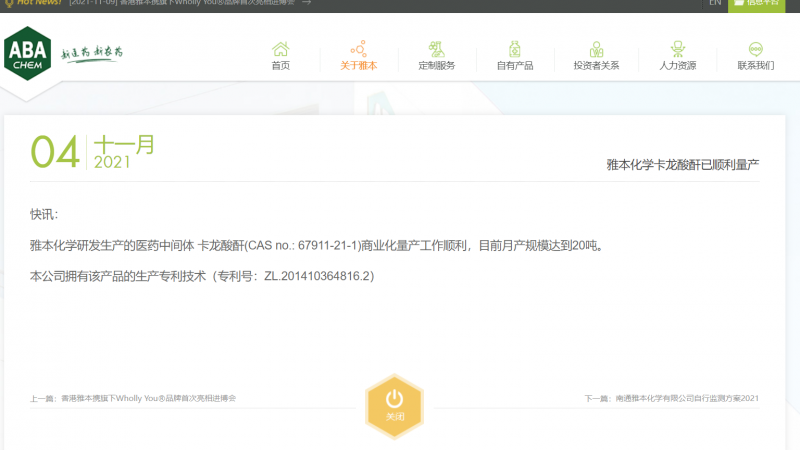Image resolution: width=800 pixels, height=450 pixels.
Task: Open the 关于雅本 menu item
Action: coord(359,65)
